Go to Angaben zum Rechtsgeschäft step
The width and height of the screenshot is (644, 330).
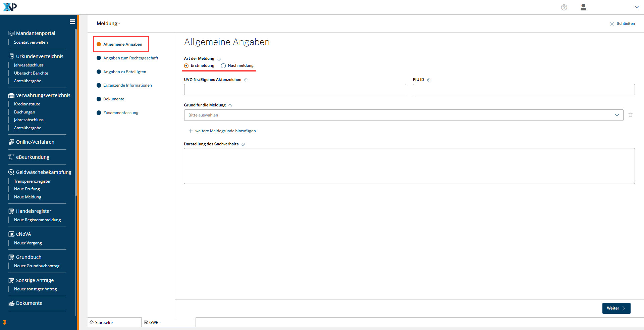(130, 58)
